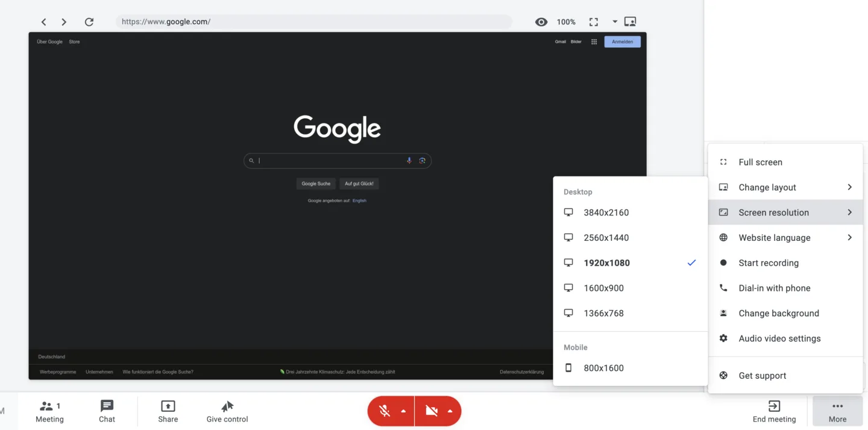The image size is (868, 430).
Task: Switch Google language to English
Action: click(x=359, y=201)
